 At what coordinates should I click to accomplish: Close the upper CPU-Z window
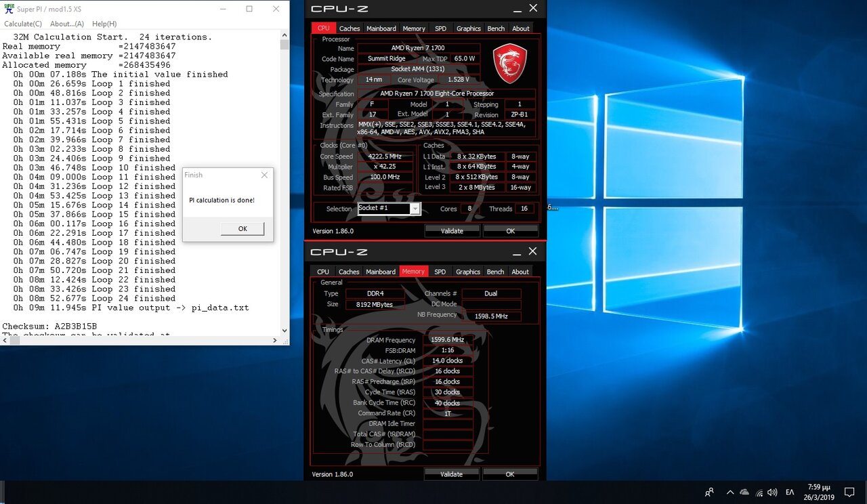pyautogui.click(x=533, y=8)
